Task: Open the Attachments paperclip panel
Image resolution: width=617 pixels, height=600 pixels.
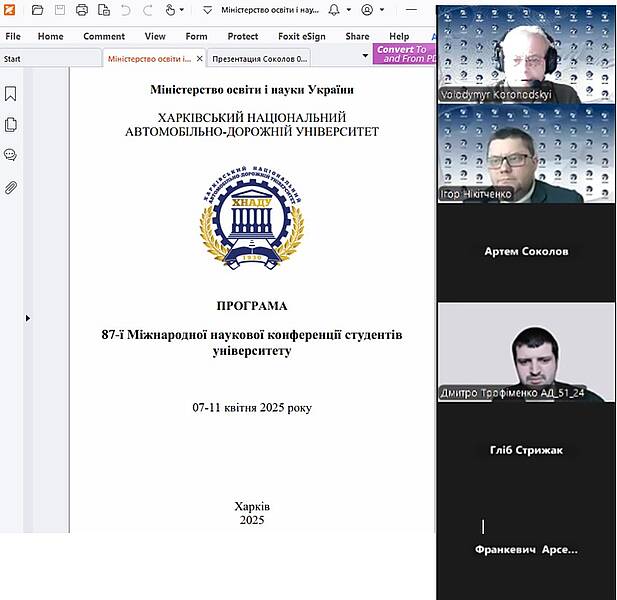Action: pos(11,187)
